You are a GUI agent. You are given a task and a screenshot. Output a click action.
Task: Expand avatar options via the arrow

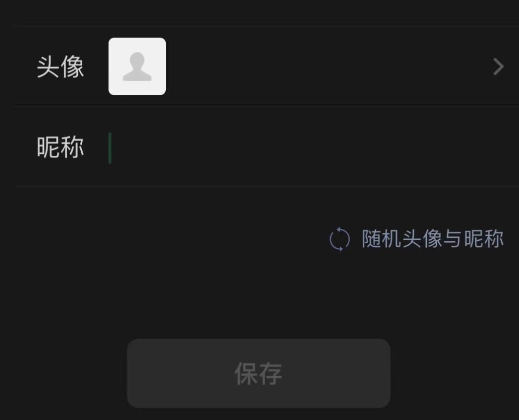(498, 66)
